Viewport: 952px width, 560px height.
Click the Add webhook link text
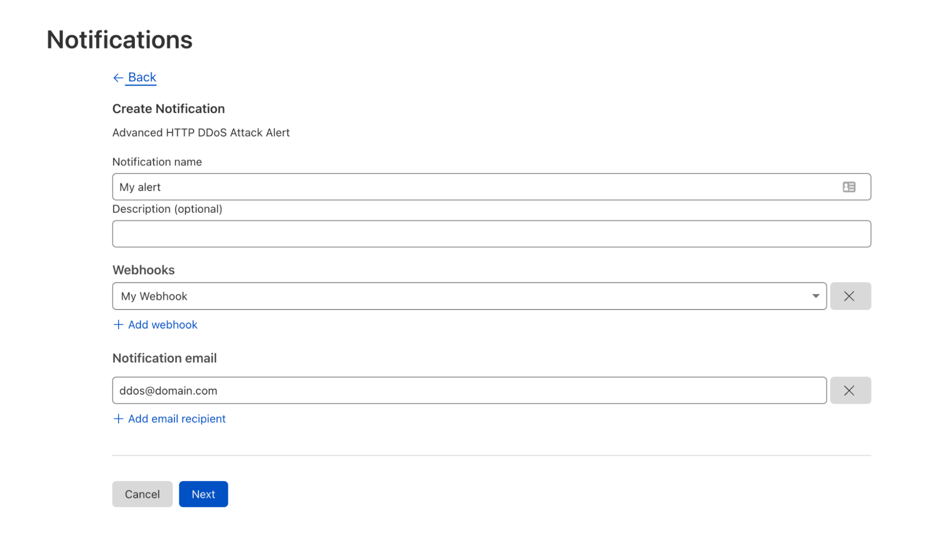(x=162, y=325)
